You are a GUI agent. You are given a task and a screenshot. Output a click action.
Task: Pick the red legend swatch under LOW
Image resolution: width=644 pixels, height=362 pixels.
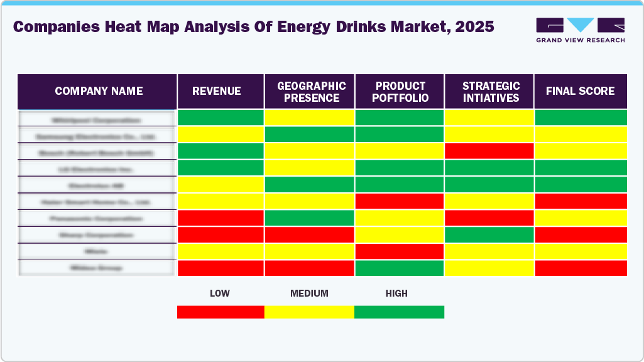221,312
